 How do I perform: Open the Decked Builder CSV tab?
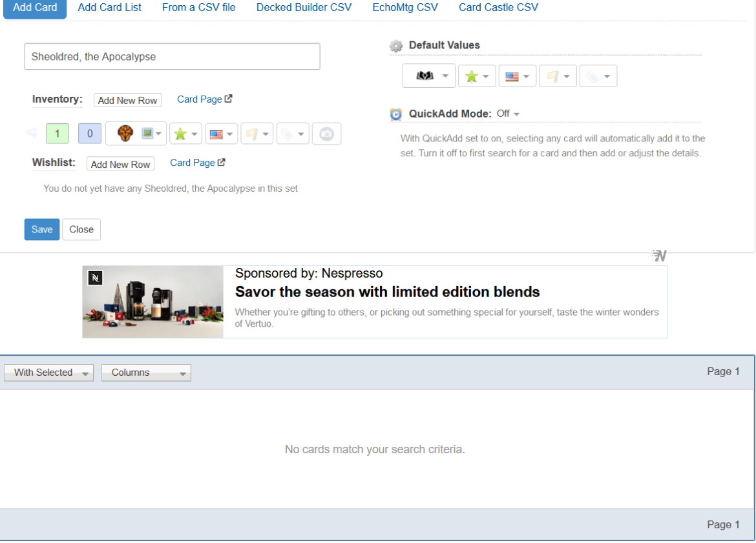point(304,8)
